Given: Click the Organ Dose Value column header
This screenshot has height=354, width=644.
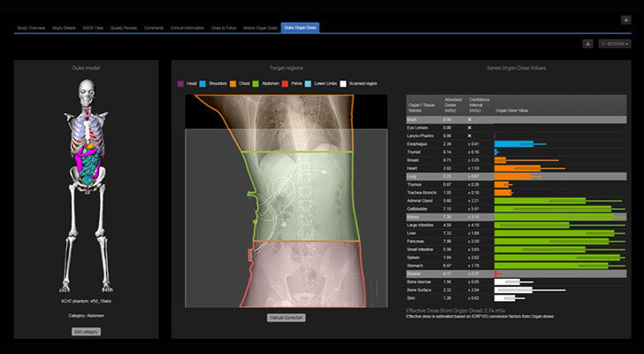Looking at the screenshot, I should 511,111.
